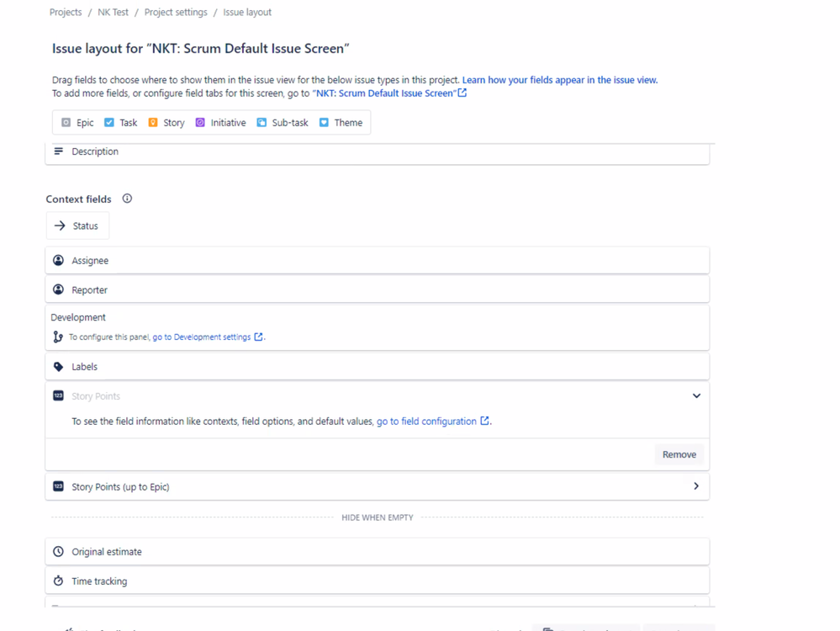This screenshot has height=631, width=840.
Task: Click the HIDE WHEN EMPTY divider label
Action: click(378, 517)
